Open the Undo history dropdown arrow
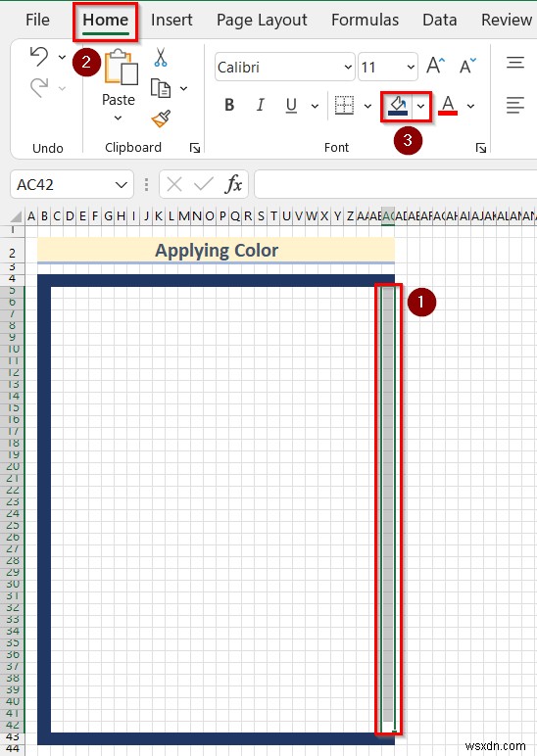Screen dimensions: 537x756 pos(63,57)
